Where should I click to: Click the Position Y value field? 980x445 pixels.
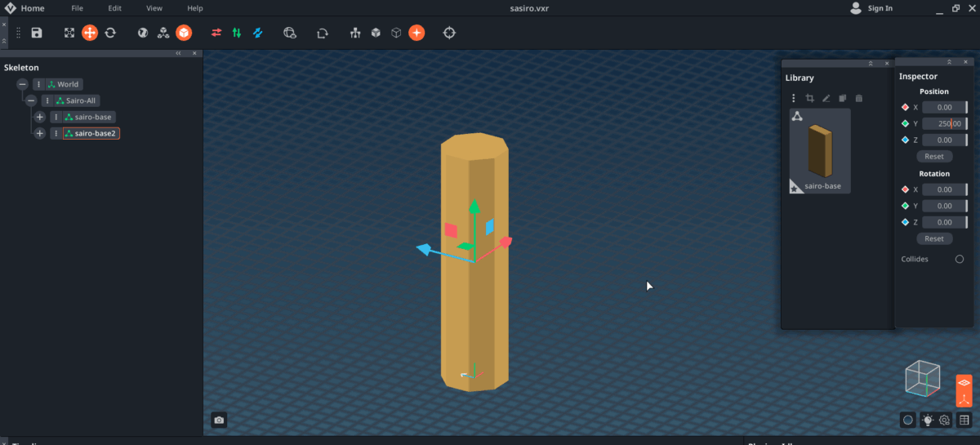pyautogui.click(x=945, y=123)
